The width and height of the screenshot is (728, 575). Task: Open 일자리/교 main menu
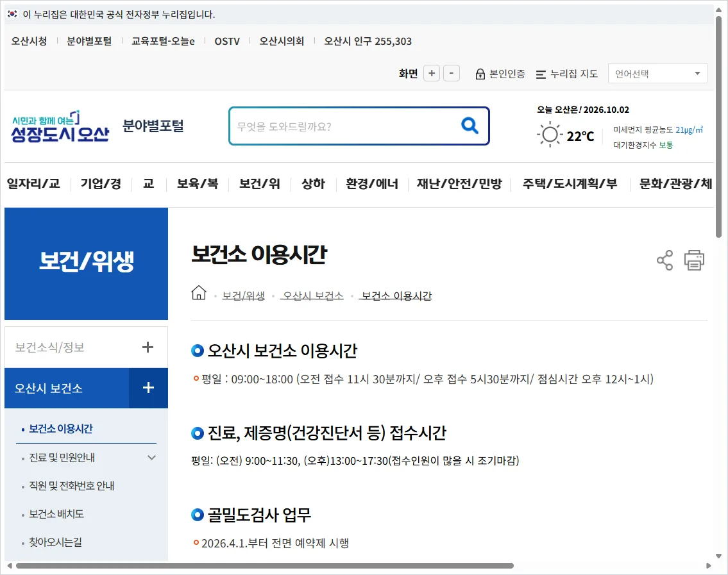point(33,184)
